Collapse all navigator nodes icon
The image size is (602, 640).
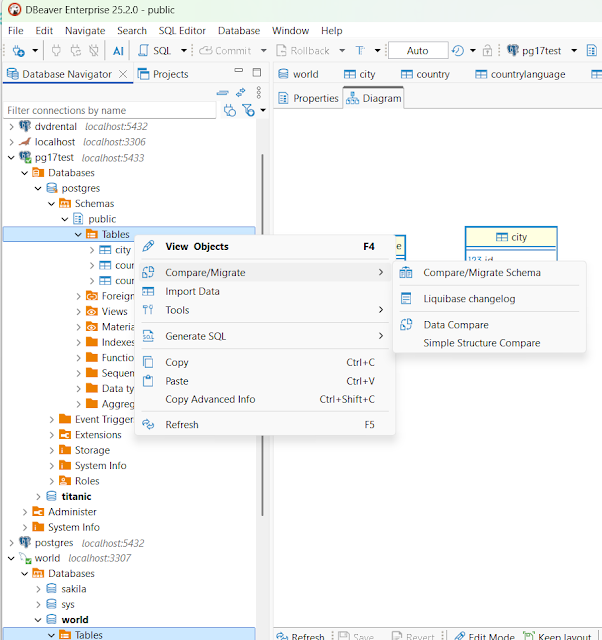click(x=222, y=93)
